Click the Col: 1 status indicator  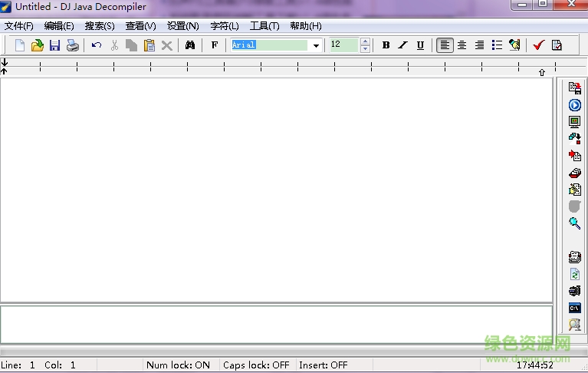[60, 365]
